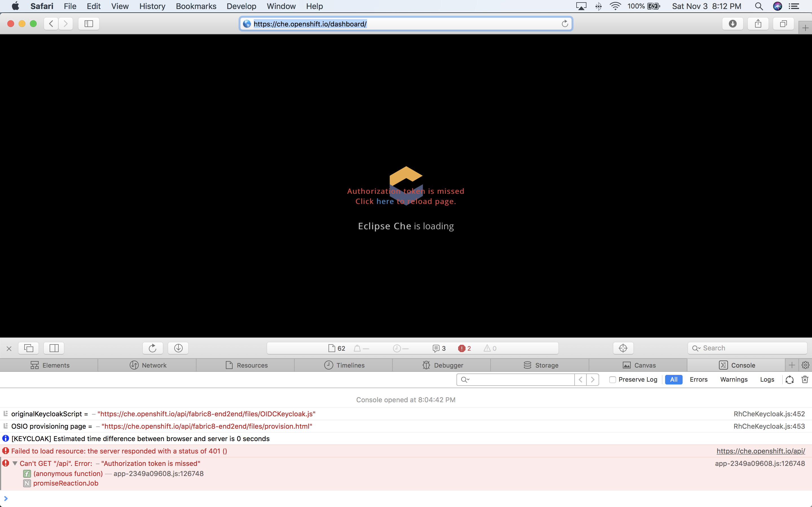812x507 pixels.
Task: Detach inspector into separate window
Action: [29, 348]
